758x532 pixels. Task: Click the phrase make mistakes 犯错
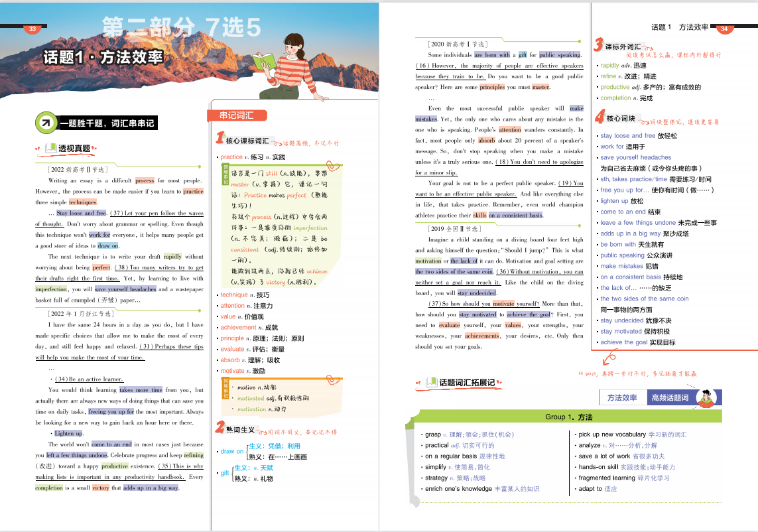[629, 267]
